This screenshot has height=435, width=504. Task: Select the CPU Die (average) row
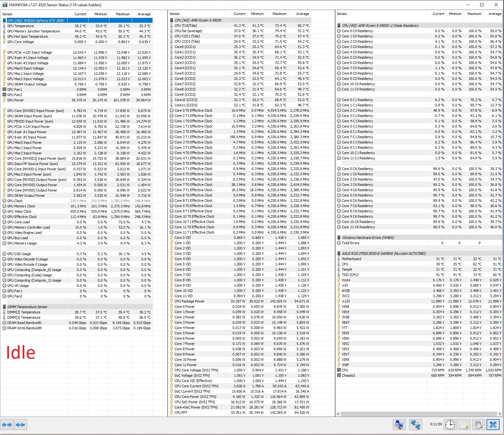240,31
